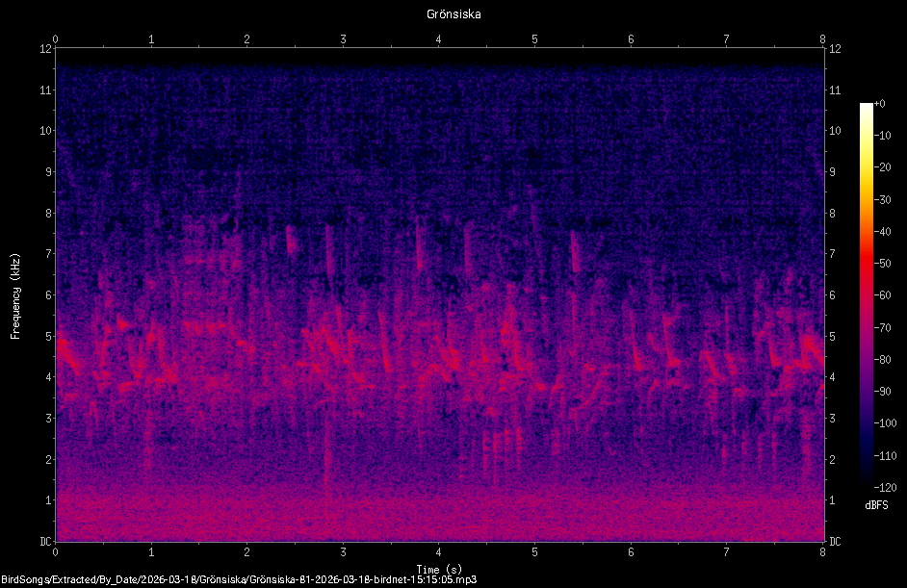Click the Grönsiska title text
Image resolution: width=907 pixels, height=588 pixels.
(453, 13)
